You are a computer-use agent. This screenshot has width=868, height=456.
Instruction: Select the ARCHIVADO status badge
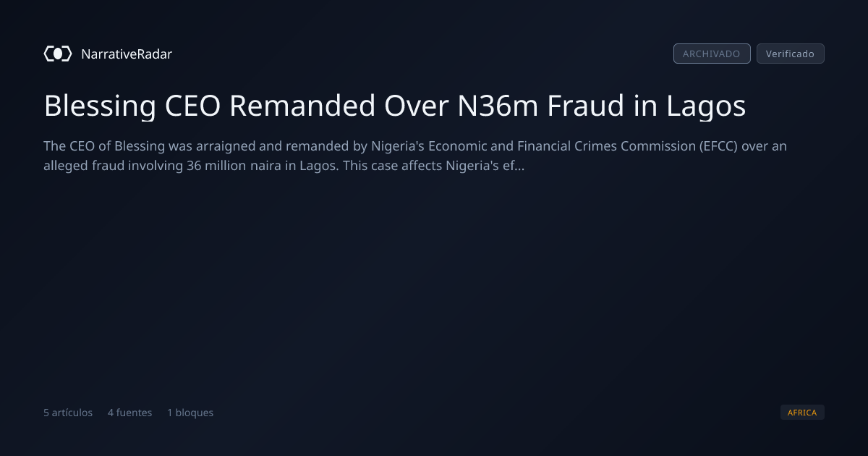[712, 54]
